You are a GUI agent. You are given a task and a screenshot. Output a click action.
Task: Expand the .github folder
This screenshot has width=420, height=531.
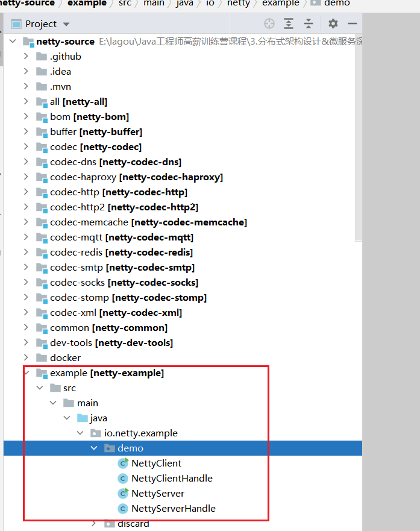pos(26,56)
